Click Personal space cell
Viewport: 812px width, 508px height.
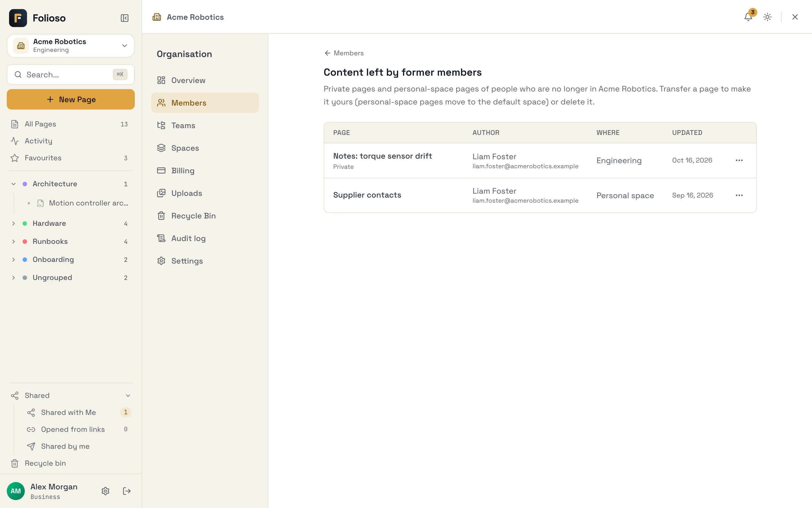(x=625, y=196)
